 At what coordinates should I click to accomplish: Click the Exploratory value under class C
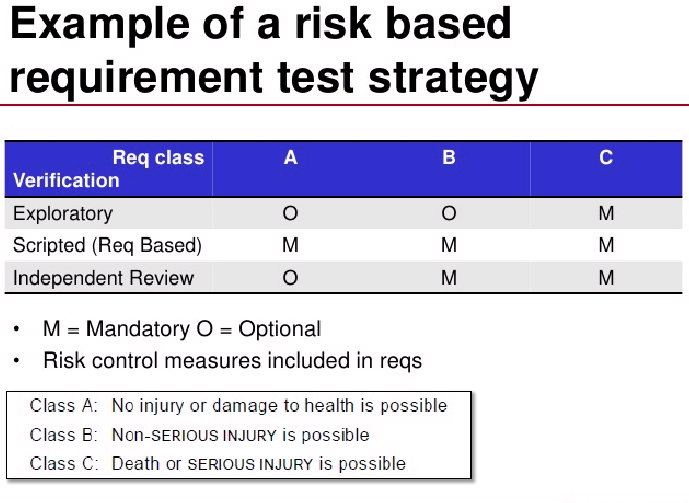pyautogui.click(x=606, y=214)
